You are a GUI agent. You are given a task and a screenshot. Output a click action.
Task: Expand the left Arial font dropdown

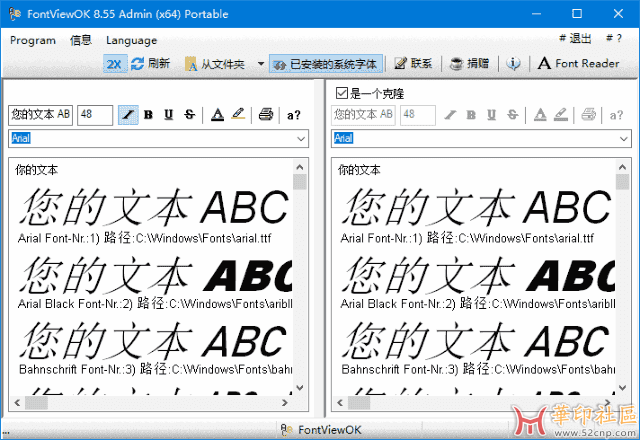pyautogui.click(x=301, y=137)
